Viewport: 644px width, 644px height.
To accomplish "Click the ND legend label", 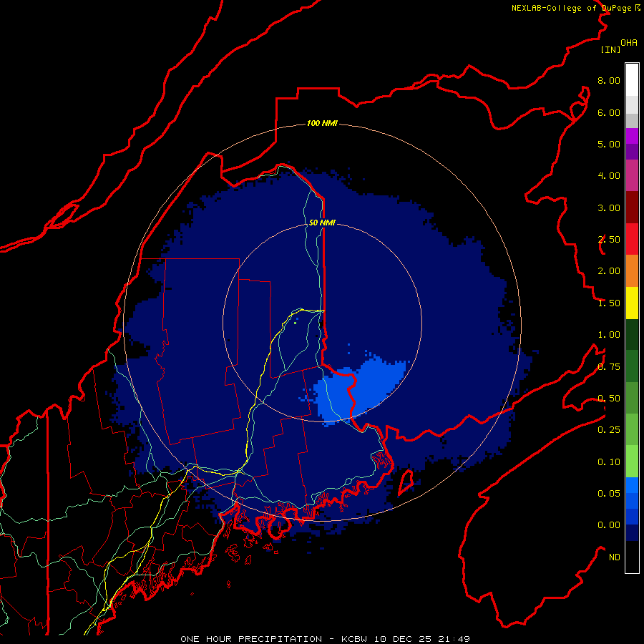I will [x=615, y=557].
